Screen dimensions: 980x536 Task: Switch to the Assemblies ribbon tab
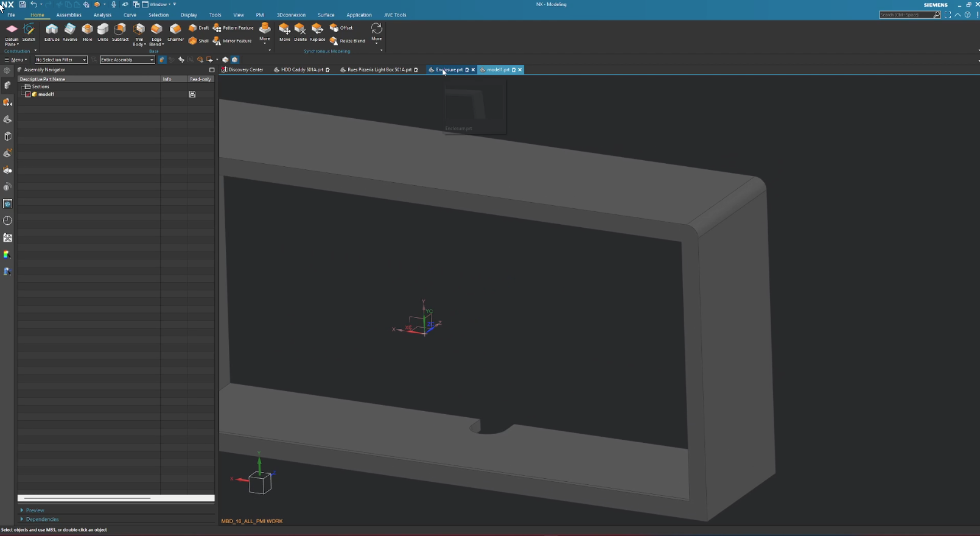(69, 15)
